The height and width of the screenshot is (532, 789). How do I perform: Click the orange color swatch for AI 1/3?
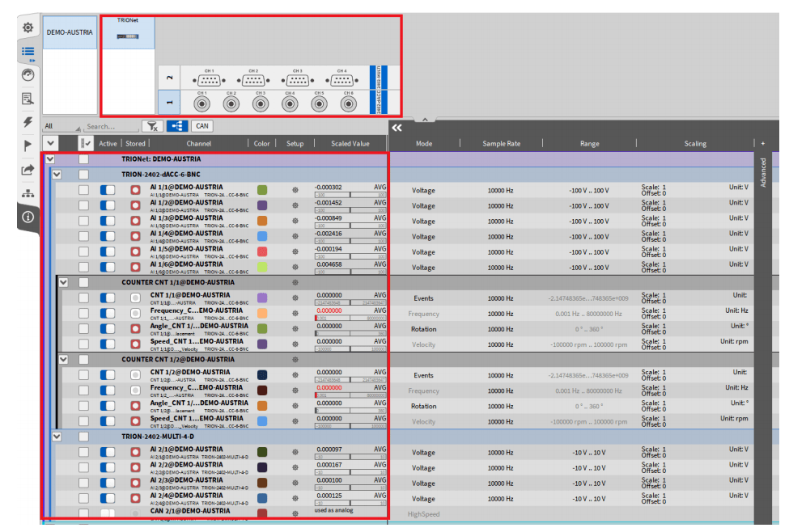pyautogui.click(x=262, y=221)
